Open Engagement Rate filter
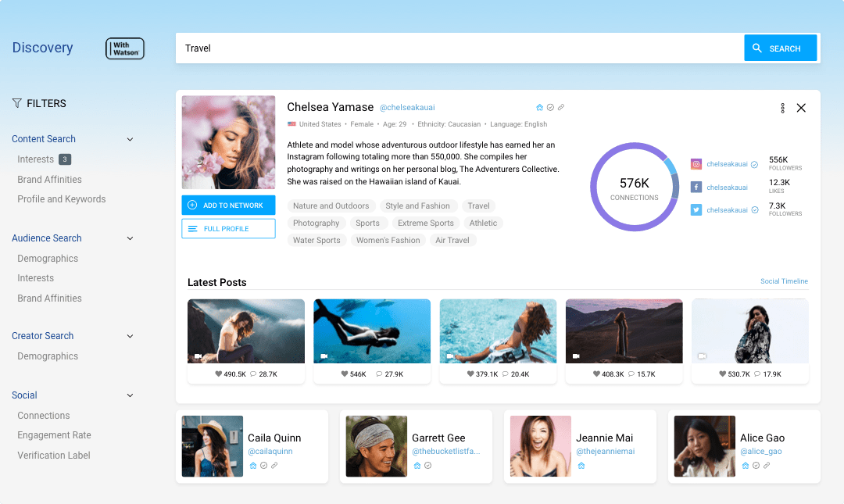Viewport: 844px width, 504px height. (54, 435)
